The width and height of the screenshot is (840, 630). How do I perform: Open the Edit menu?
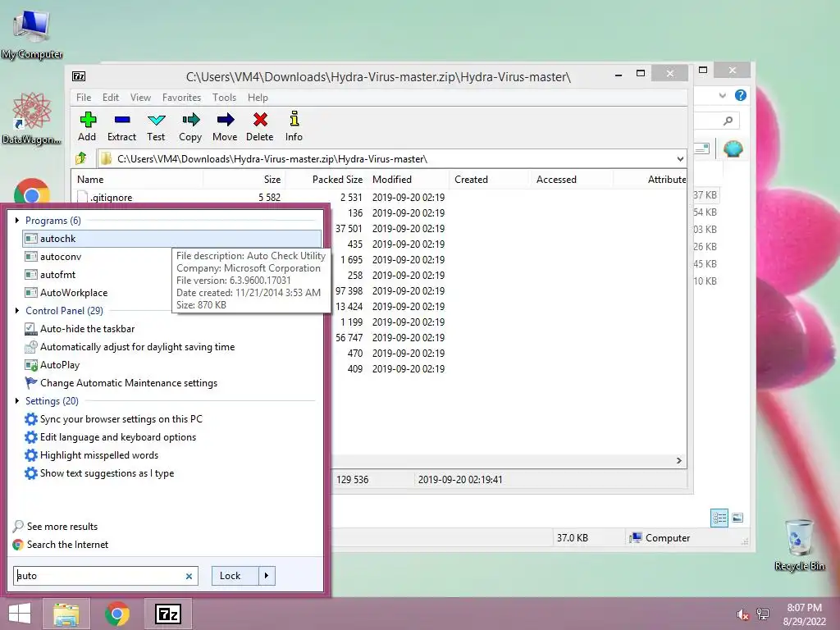pyautogui.click(x=111, y=98)
